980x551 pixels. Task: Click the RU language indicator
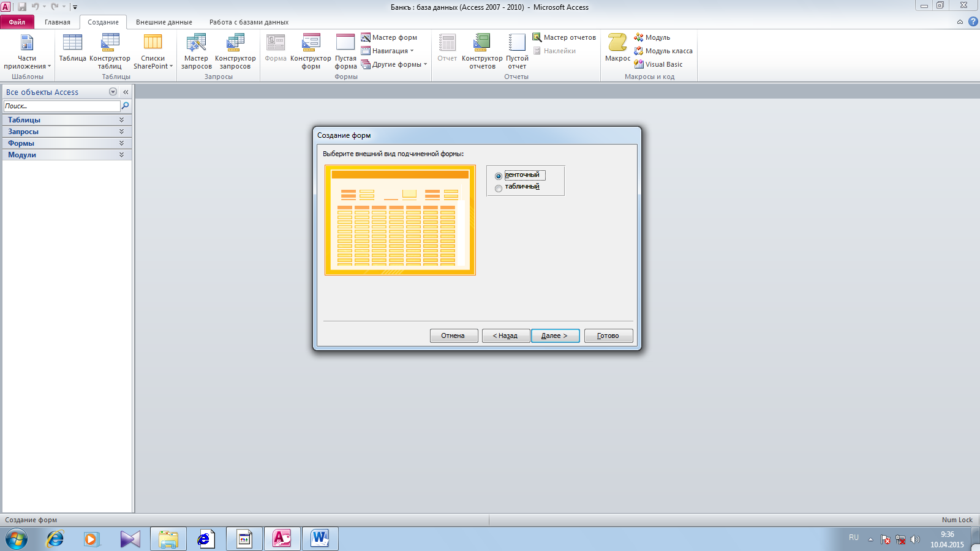tap(854, 538)
